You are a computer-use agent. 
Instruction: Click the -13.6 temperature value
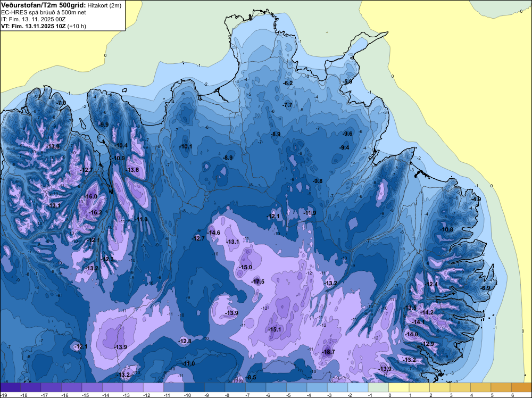click(x=132, y=170)
